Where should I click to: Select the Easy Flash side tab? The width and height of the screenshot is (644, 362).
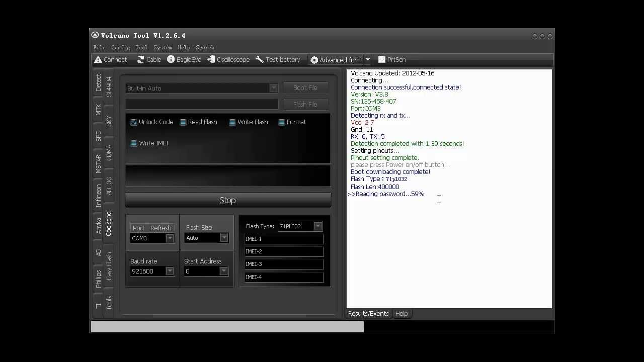pyautogui.click(x=109, y=266)
